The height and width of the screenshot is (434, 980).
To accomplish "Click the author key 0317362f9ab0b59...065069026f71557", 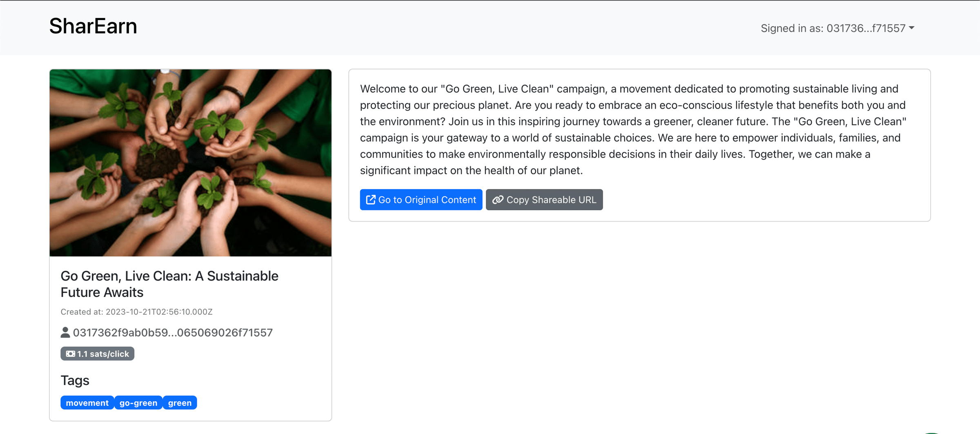I will tap(173, 332).
